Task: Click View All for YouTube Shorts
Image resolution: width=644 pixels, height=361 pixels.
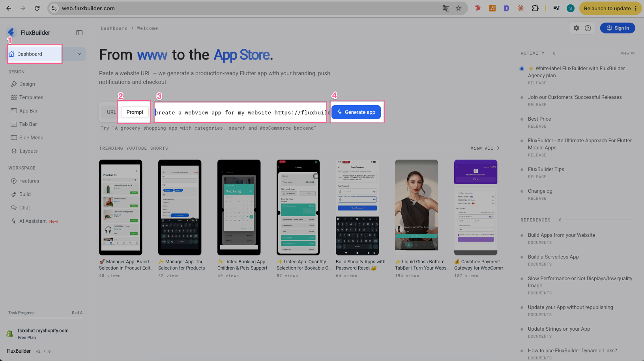Action: point(485,148)
